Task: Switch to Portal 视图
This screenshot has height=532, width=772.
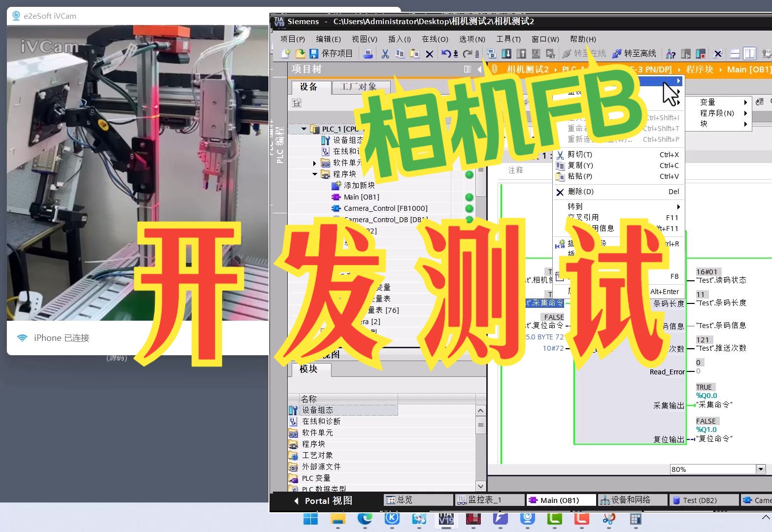Action: [324, 500]
